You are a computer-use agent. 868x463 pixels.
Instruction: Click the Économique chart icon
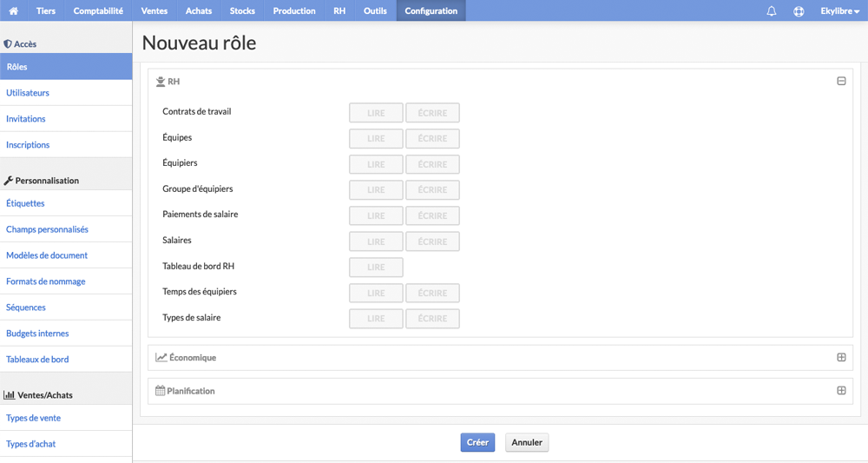coord(161,357)
